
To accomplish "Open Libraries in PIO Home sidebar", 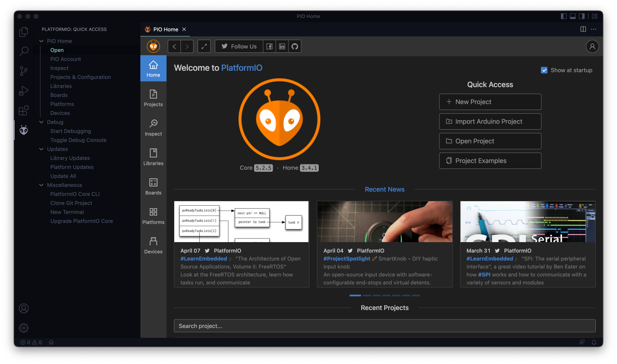I will pyautogui.click(x=153, y=157).
